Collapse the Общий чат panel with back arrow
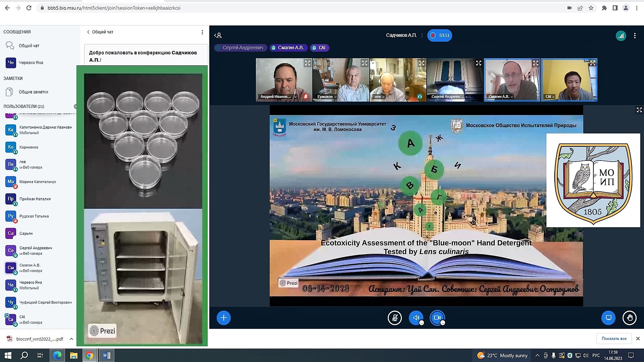 (x=100, y=32)
